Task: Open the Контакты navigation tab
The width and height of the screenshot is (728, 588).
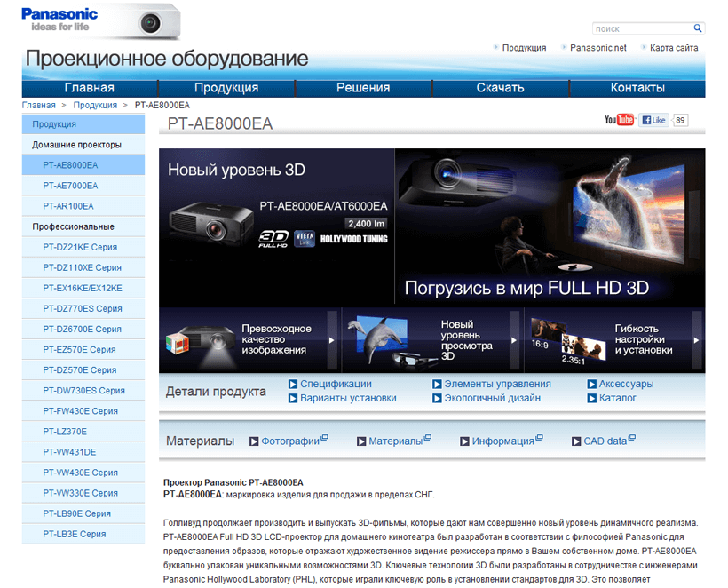Action: 637,88
